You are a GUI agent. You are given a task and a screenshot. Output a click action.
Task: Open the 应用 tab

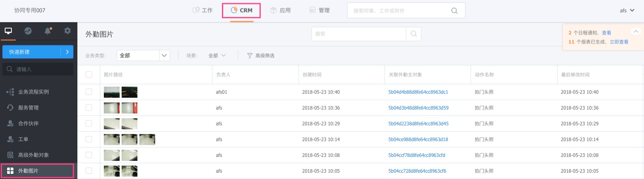pyautogui.click(x=280, y=10)
